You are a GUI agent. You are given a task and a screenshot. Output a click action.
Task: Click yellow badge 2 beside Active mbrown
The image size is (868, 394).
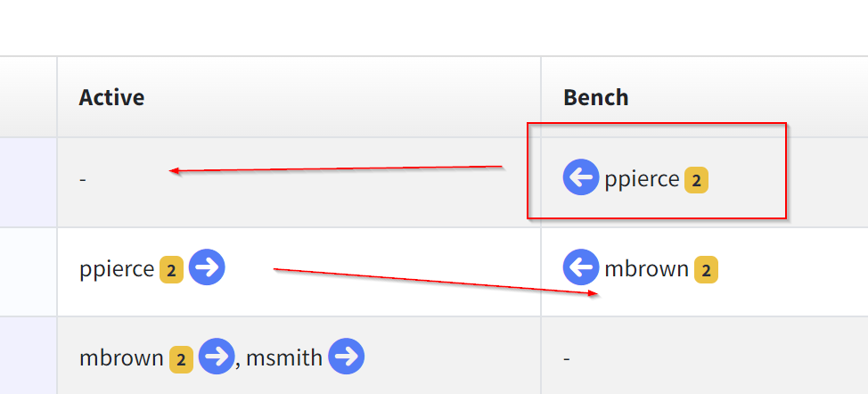pos(181,360)
